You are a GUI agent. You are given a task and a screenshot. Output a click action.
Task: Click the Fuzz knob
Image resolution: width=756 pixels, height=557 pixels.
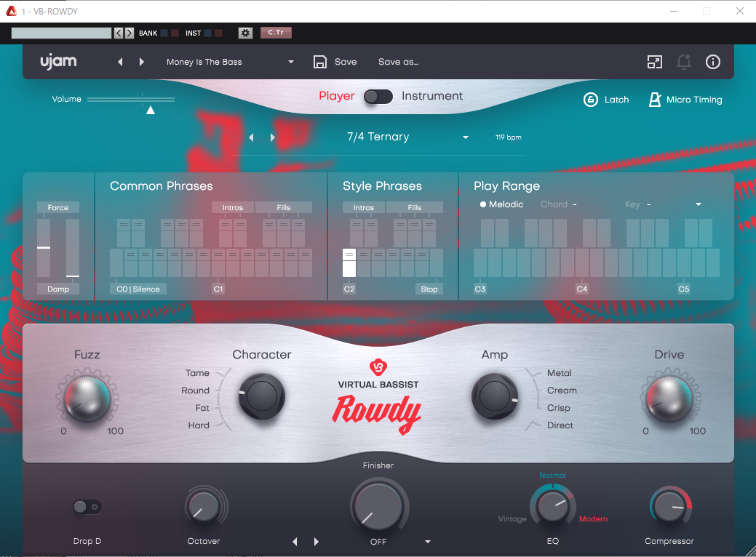coord(87,398)
